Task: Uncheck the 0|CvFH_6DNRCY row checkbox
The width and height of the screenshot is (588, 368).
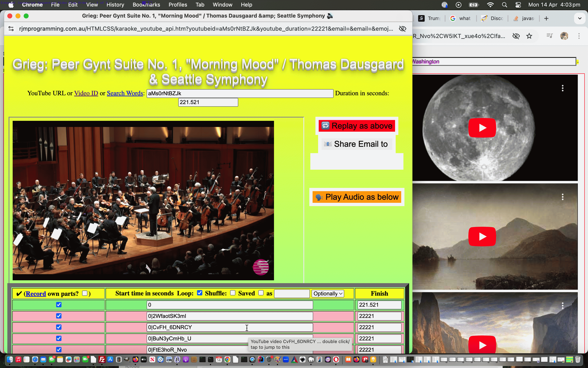Action: click(59, 327)
